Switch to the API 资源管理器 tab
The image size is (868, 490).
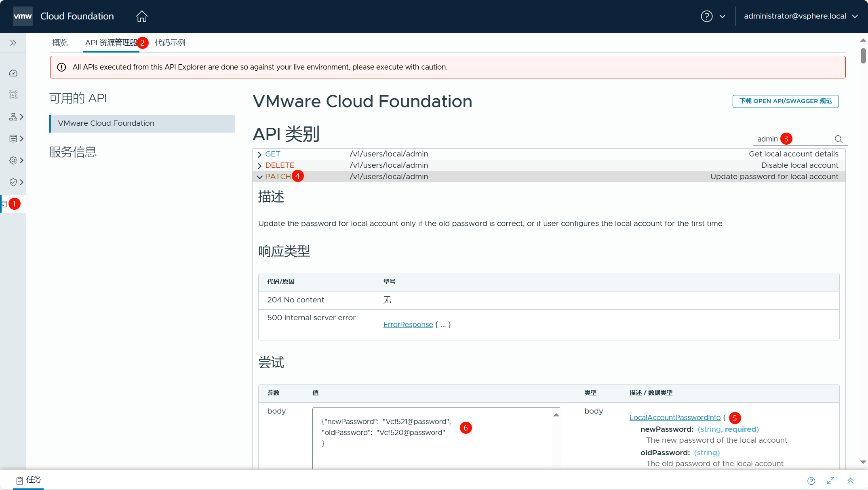(x=111, y=42)
